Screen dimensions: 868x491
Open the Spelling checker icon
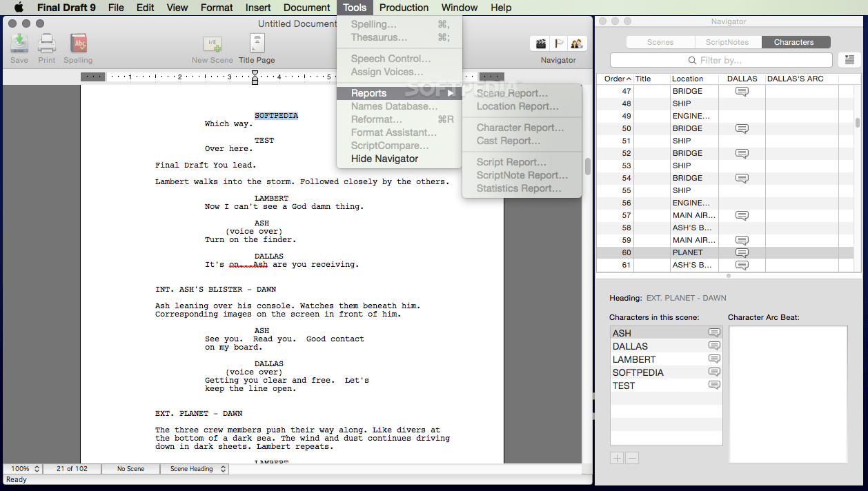click(x=79, y=43)
